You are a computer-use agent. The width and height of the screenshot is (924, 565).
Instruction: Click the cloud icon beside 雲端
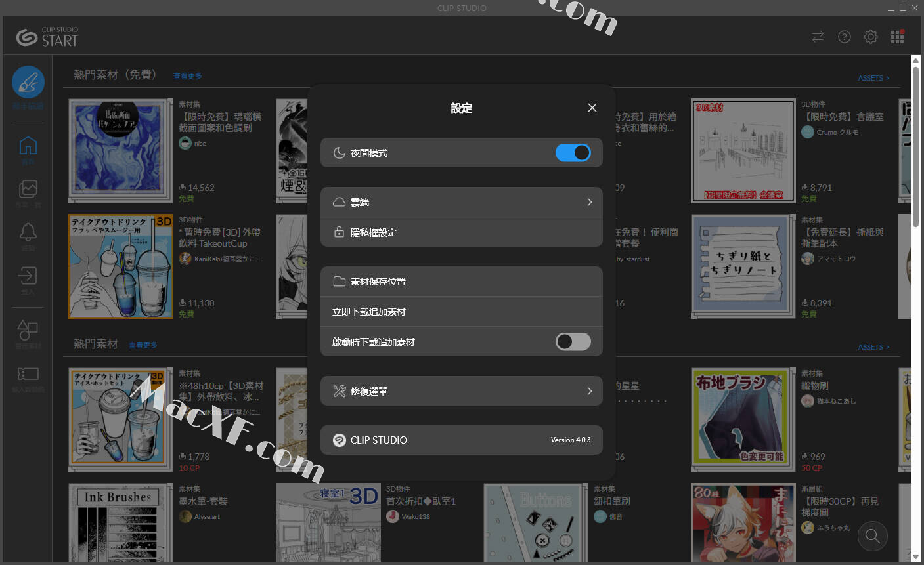[339, 202]
